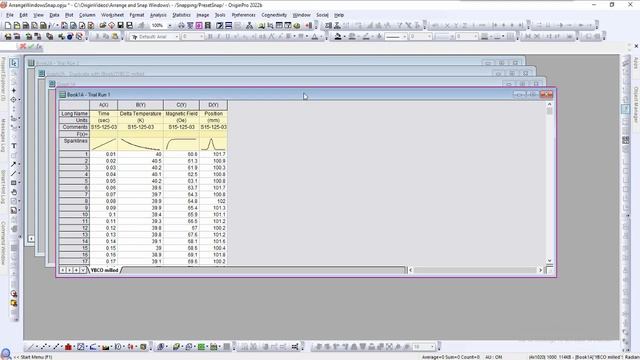
Task: Click the A(X) column header
Action: pyautogui.click(x=104, y=105)
